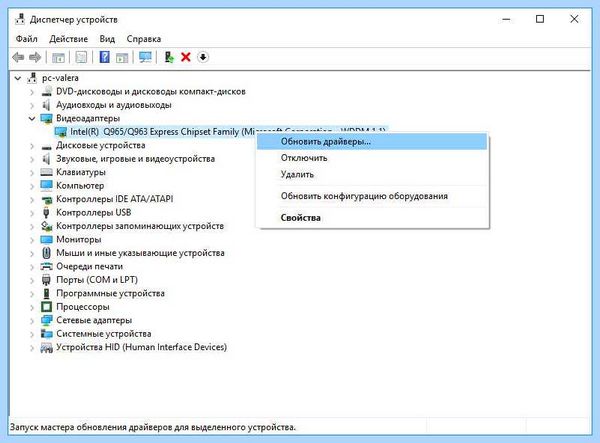Select Обновить конфигурацию оборудования
600x443 pixels.
(x=372, y=196)
